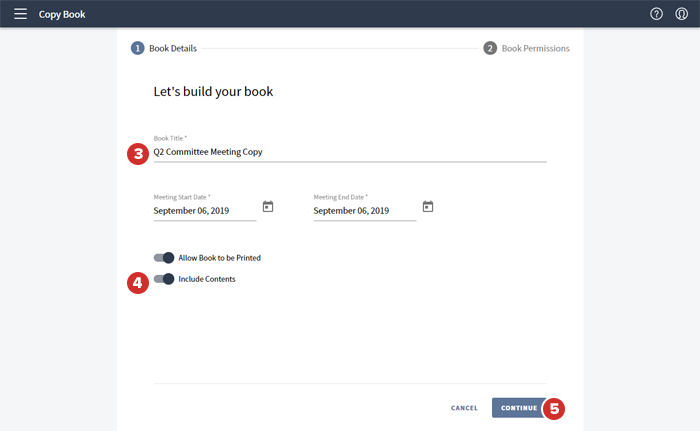Image resolution: width=700 pixels, height=431 pixels.
Task: Click the red number 4 marker
Action: [x=137, y=282]
